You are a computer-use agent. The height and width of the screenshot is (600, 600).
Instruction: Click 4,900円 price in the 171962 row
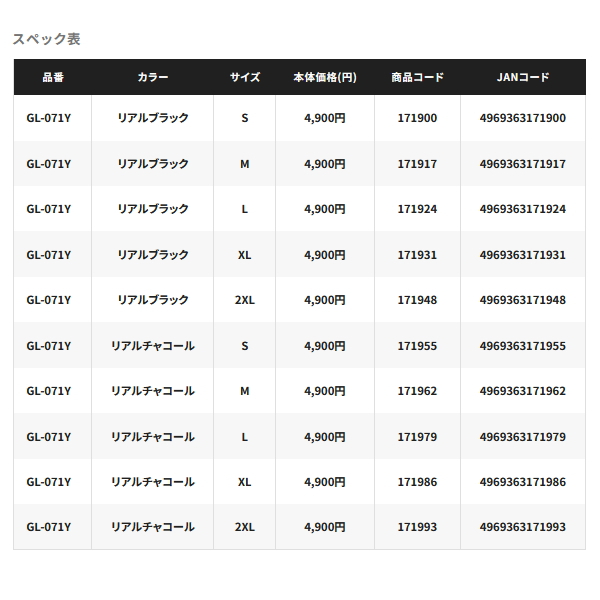[325, 391]
